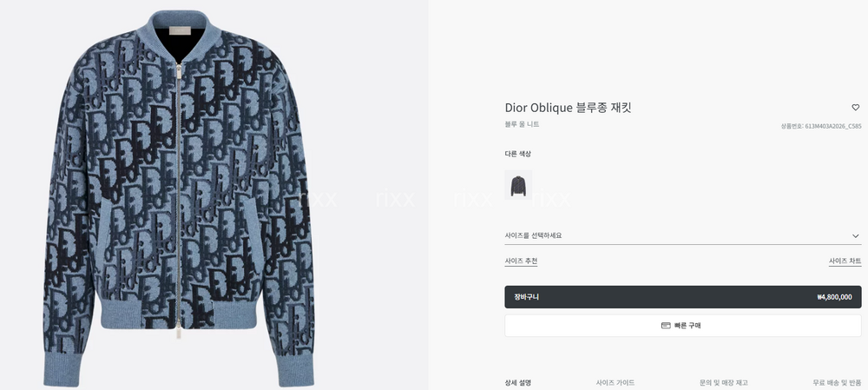The image size is (868, 390).
Task: Open the 무료 배송 및 반품 tab
Action: point(837,383)
